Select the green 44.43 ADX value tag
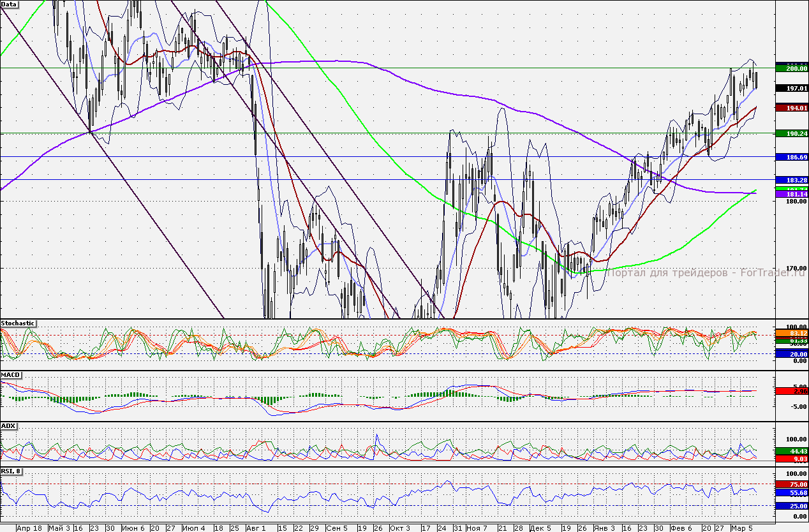Screen dimensions: 809x532 [x=791, y=451]
